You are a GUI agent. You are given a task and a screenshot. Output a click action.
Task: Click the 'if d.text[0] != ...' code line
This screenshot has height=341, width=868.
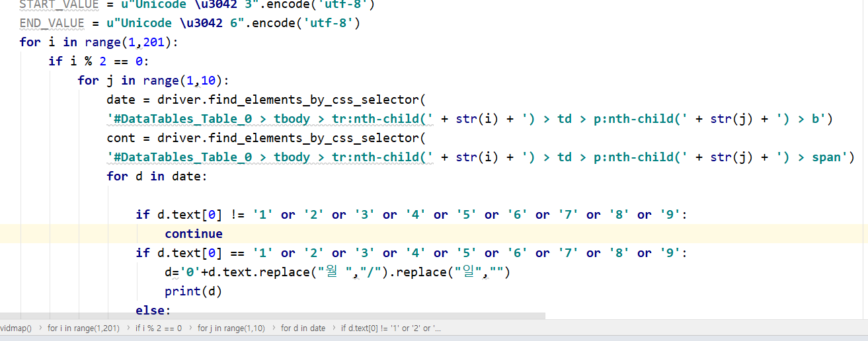pos(412,215)
